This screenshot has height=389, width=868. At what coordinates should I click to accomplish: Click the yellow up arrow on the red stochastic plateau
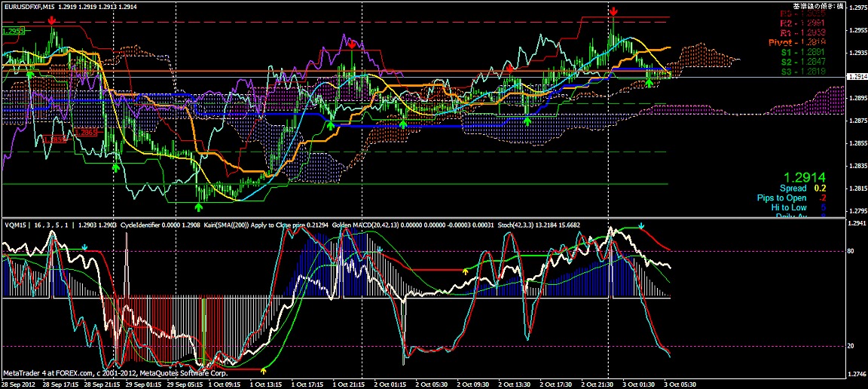coord(465,270)
